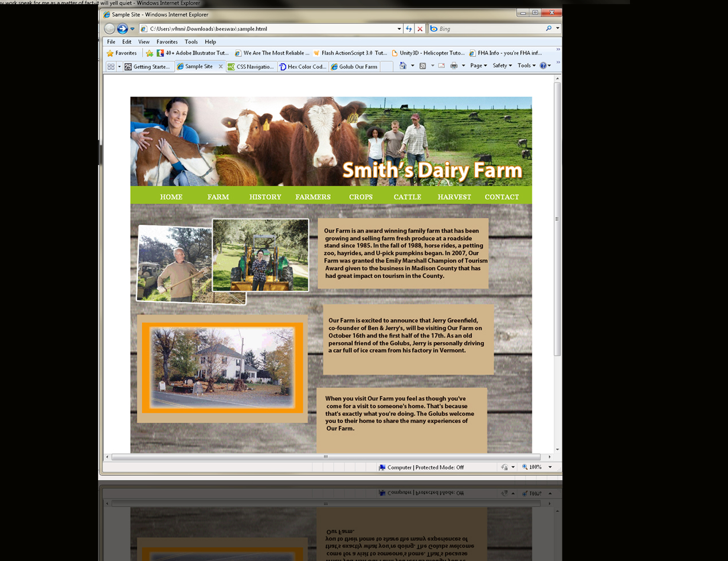Screen dimensions: 728x561
Task: Switch to the Hex Color Code tab
Action: click(302, 66)
